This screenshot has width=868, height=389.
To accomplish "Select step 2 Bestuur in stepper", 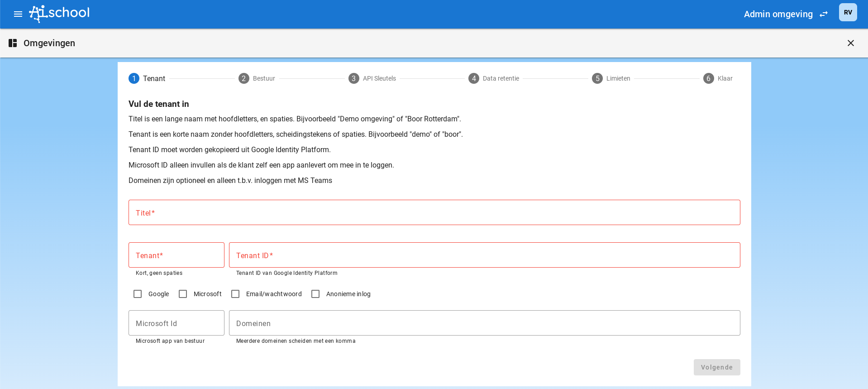I will point(257,78).
